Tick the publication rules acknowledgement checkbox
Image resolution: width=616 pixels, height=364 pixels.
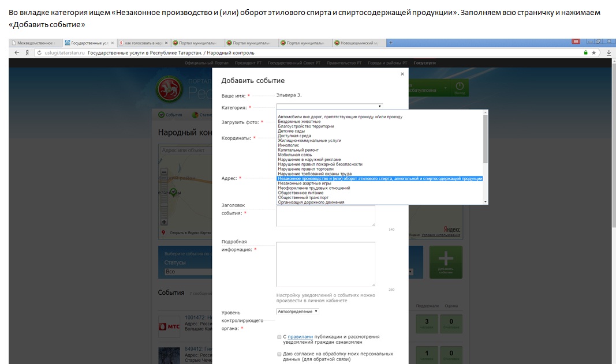click(x=279, y=337)
